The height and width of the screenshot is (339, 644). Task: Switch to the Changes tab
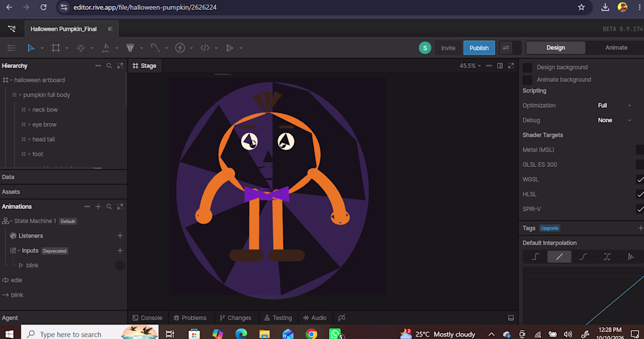235,318
